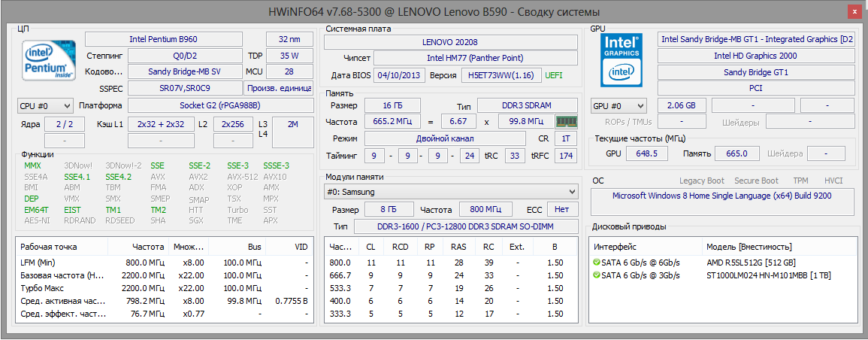Click the 16 ГБ memory size field
Screen dimensions: 868x340
(x=392, y=105)
